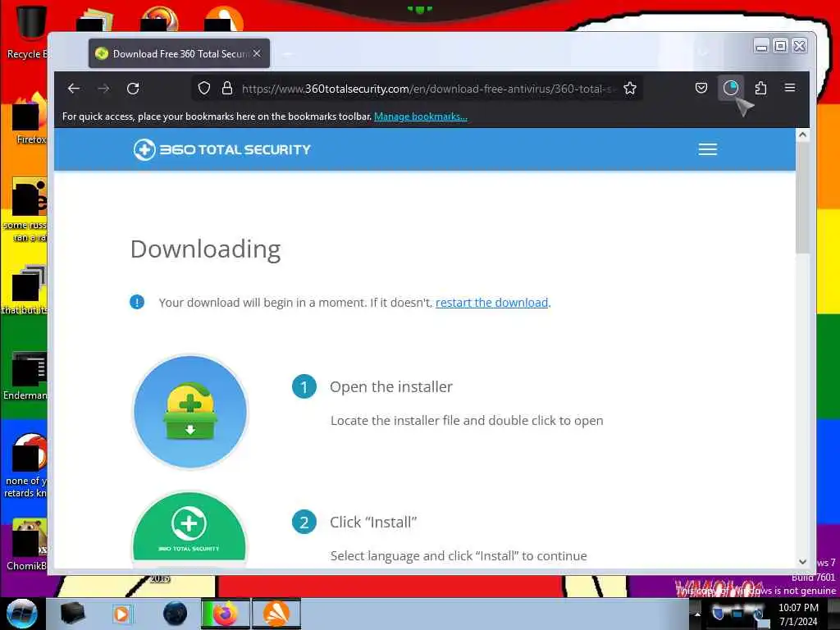Click the vertical scrollbar thumb
This screenshot has height=630, width=840.
tap(802, 197)
